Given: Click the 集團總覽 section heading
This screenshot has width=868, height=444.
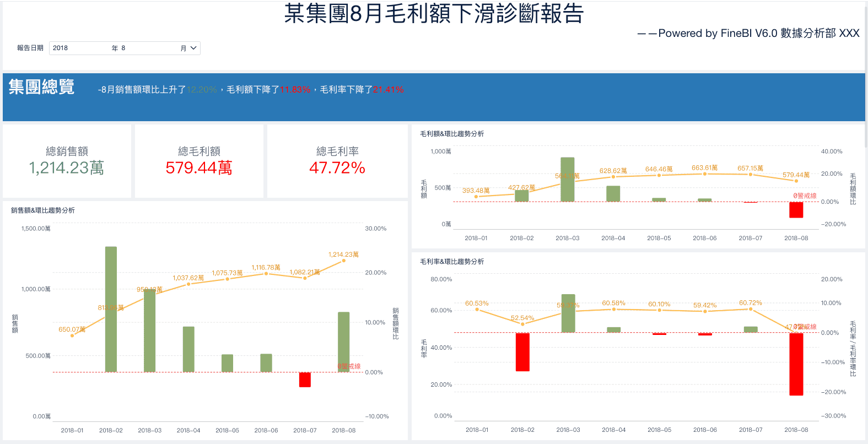Looking at the screenshot, I should tap(41, 87).
